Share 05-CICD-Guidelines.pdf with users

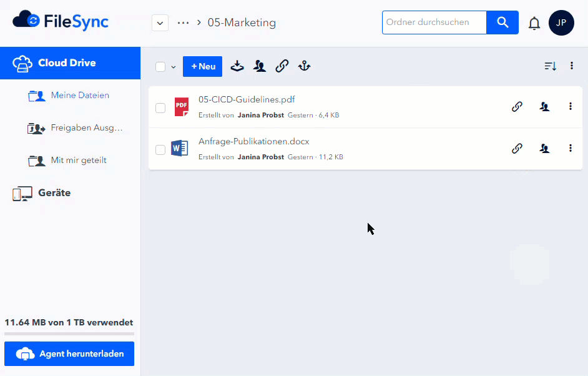coord(544,107)
